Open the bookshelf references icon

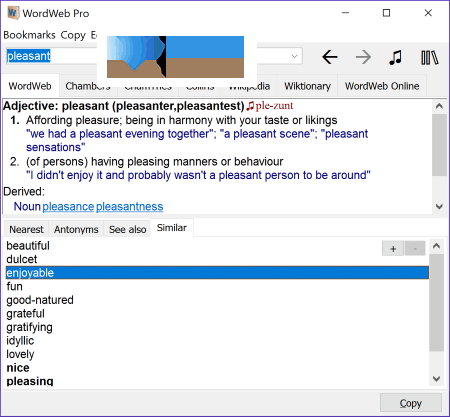430,57
